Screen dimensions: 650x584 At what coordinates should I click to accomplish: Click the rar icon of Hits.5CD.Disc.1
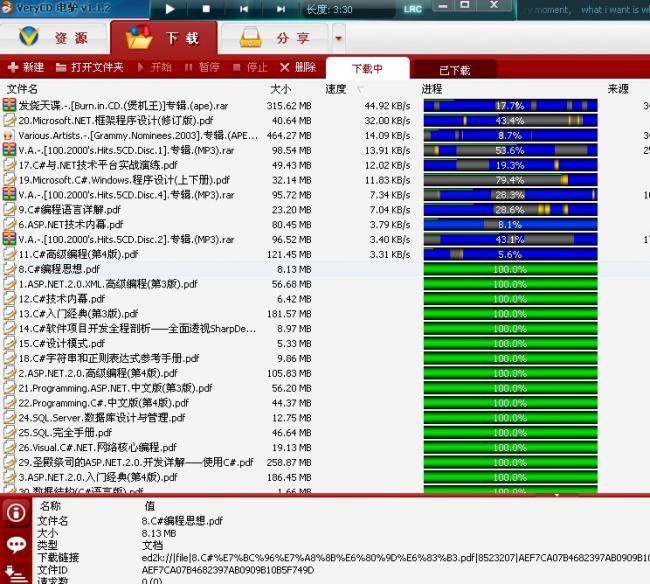click(x=9, y=150)
